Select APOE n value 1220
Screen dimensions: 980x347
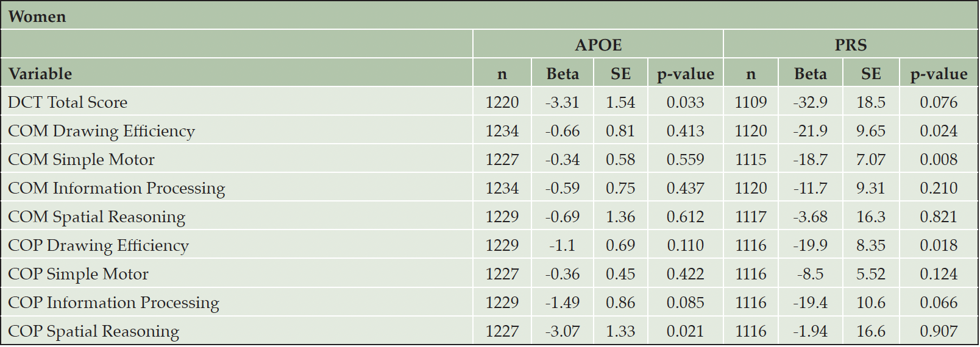tap(502, 102)
